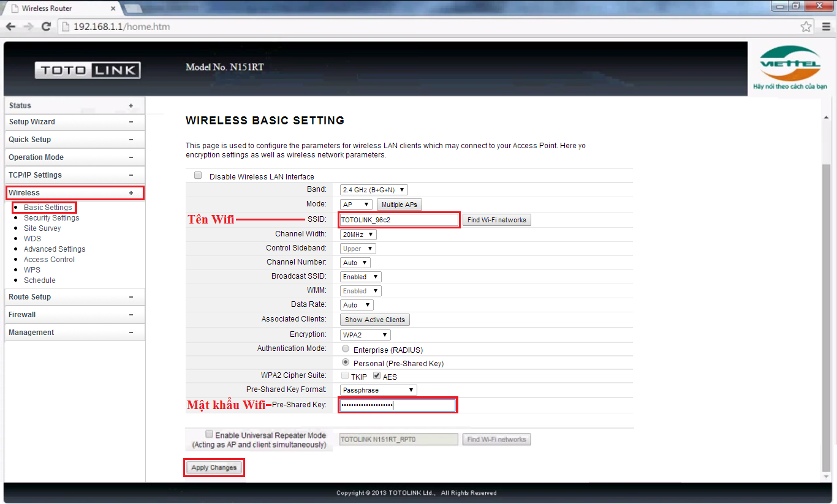This screenshot has width=837, height=504.
Task: Open Basic Settings under Wireless
Action: (48, 208)
